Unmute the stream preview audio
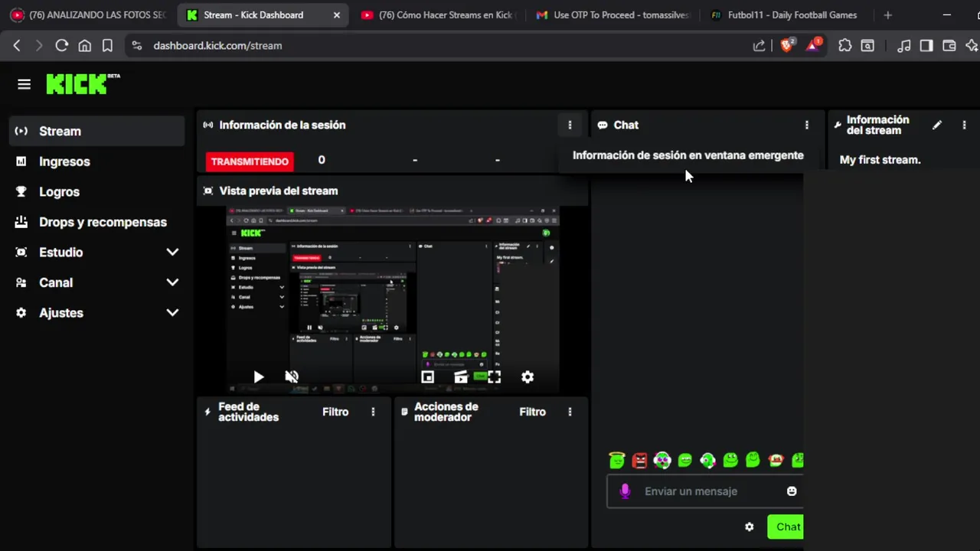980x551 pixels. click(x=292, y=377)
